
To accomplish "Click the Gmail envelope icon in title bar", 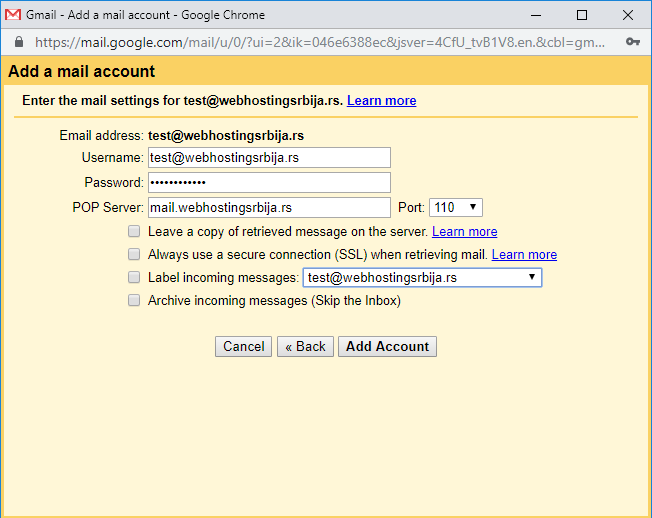I will [x=13, y=15].
